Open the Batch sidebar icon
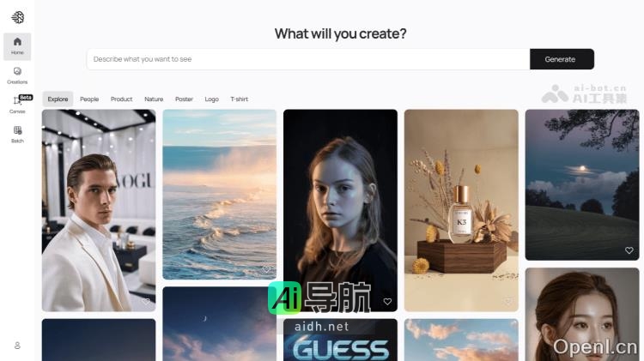Screen dimensions: 644x361 [17, 135]
